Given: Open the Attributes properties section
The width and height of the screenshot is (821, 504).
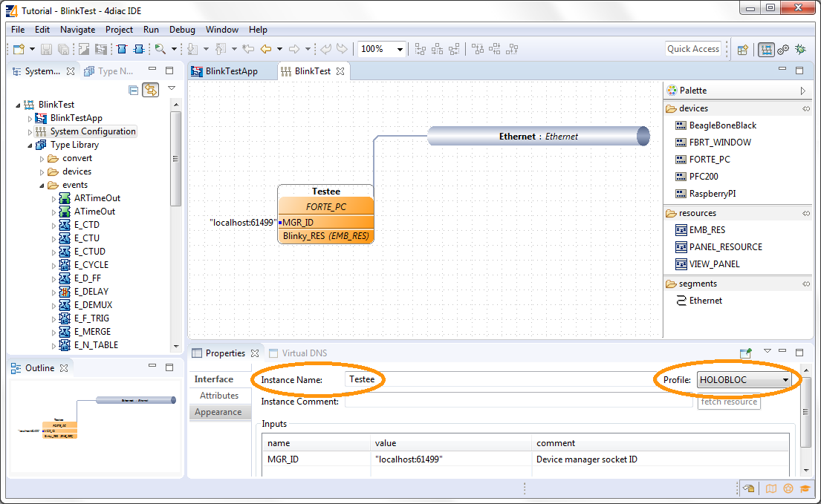Looking at the screenshot, I should pos(218,396).
